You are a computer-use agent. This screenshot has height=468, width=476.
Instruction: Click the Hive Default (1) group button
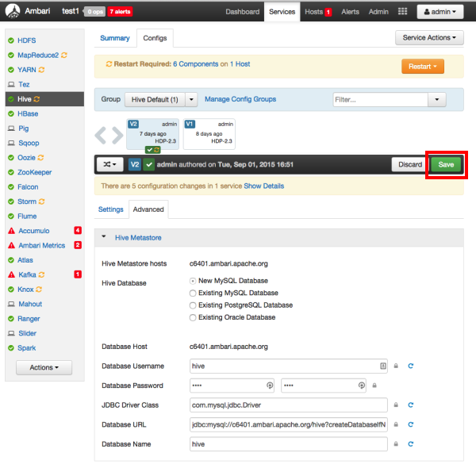(x=155, y=99)
